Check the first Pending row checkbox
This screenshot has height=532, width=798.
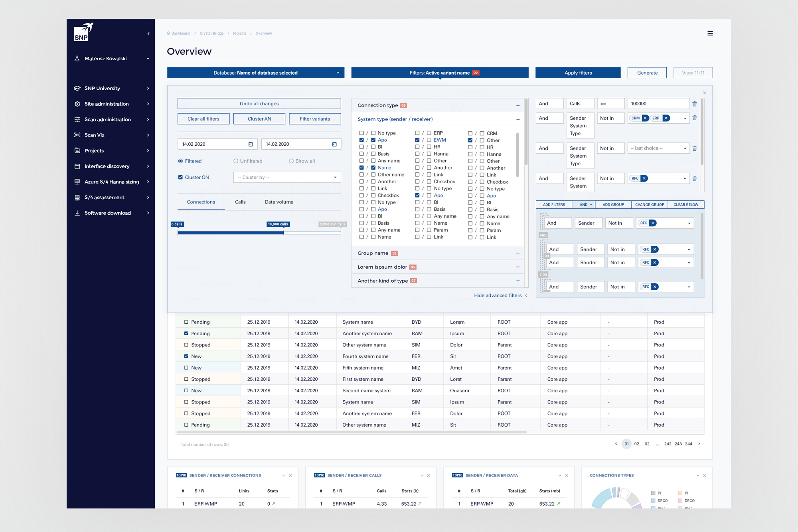click(x=186, y=322)
